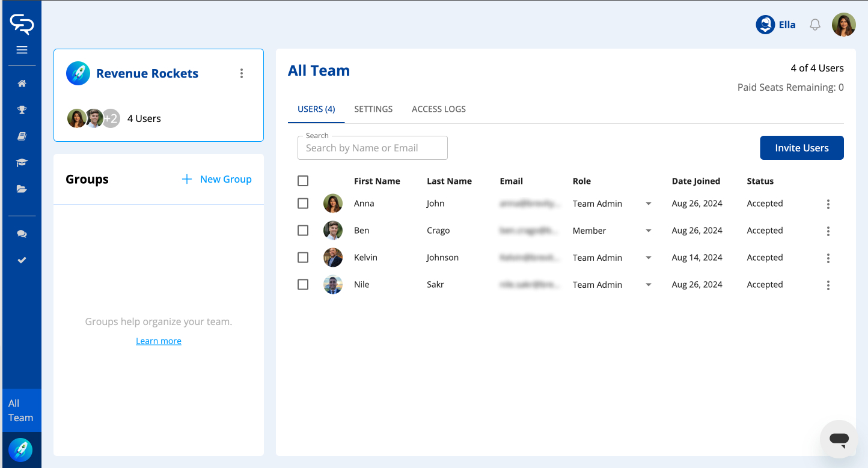Switch to the Access Logs tab
The width and height of the screenshot is (868, 468).
[x=438, y=109]
